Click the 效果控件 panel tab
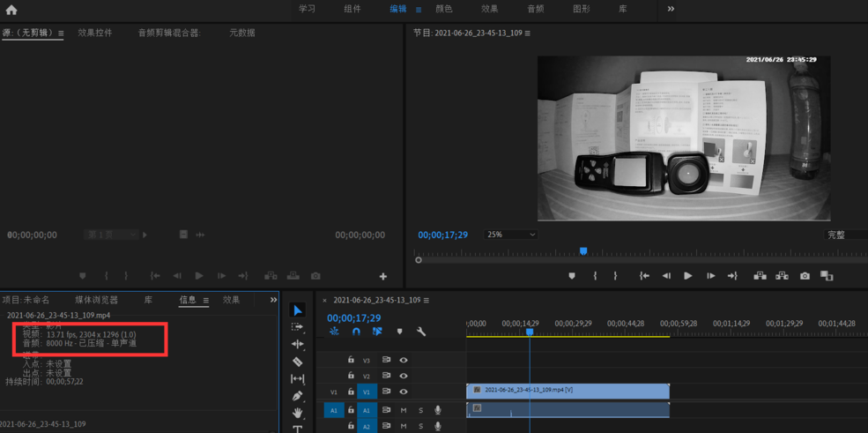This screenshot has width=868, height=433. (95, 33)
